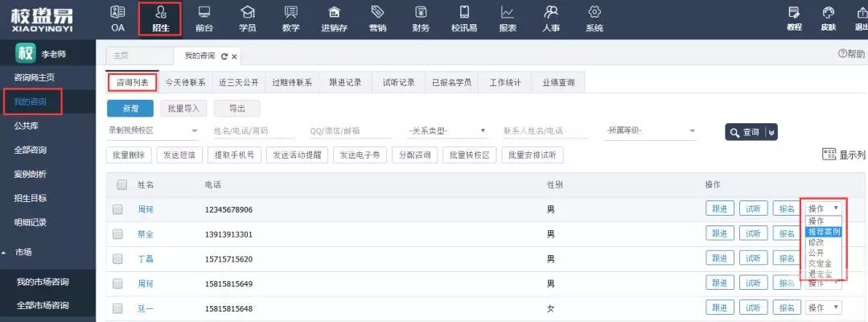Toggle the select-all checkbox in table header

[121, 184]
